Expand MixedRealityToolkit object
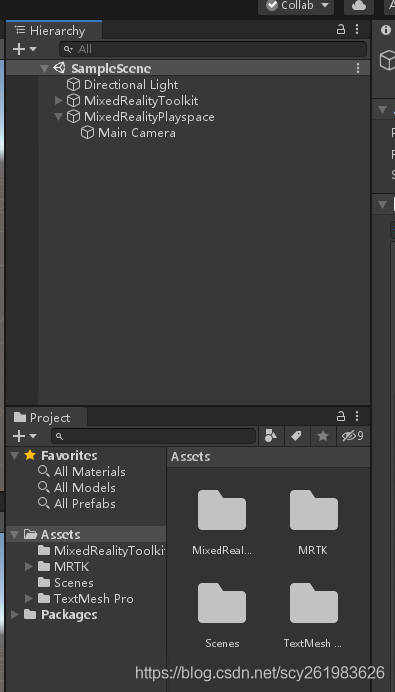Image resolution: width=395 pixels, height=692 pixels. pos(59,101)
